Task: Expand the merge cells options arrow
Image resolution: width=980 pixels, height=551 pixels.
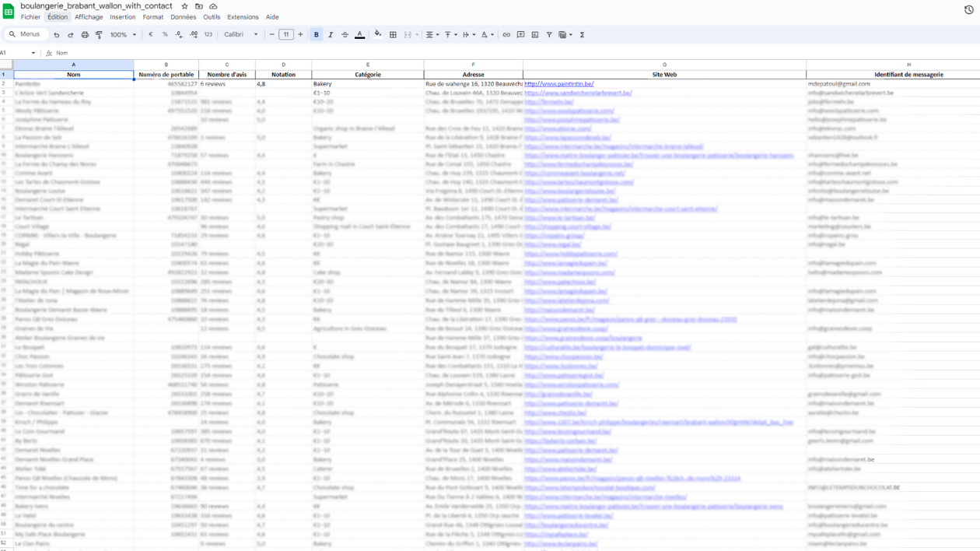Action: coord(417,35)
